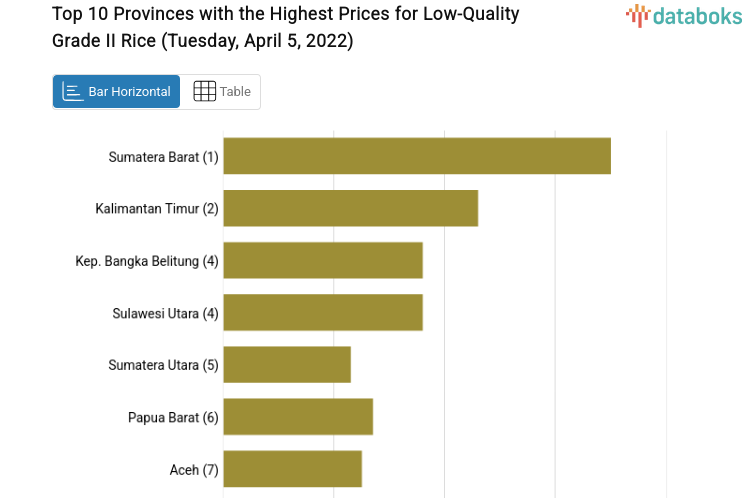This screenshot has height=498, width=753.
Task: Select the Papua Barat (6) bar
Action: (298, 416)
